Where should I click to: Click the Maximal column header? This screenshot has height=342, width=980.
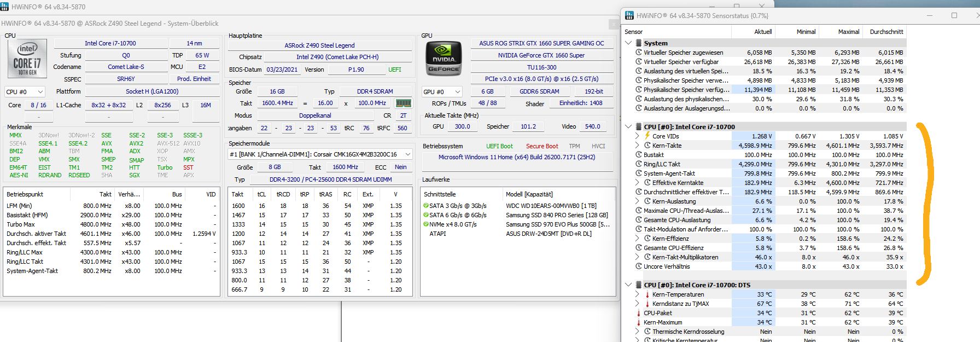click(841, 32)
